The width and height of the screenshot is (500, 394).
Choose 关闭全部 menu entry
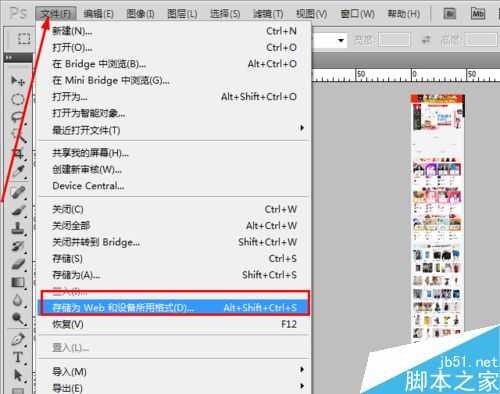point(175,225)
